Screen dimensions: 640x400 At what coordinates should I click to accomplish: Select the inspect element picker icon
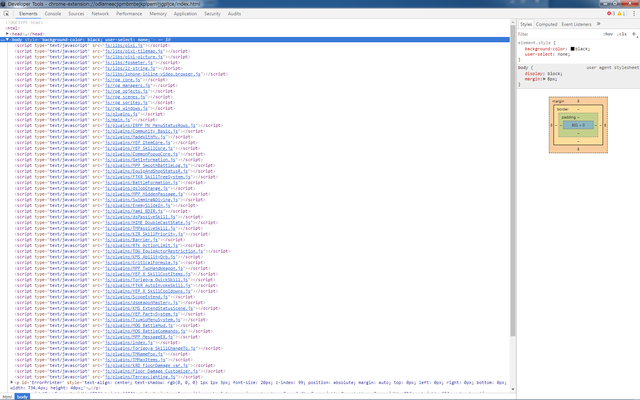click(x=6, y=13)
